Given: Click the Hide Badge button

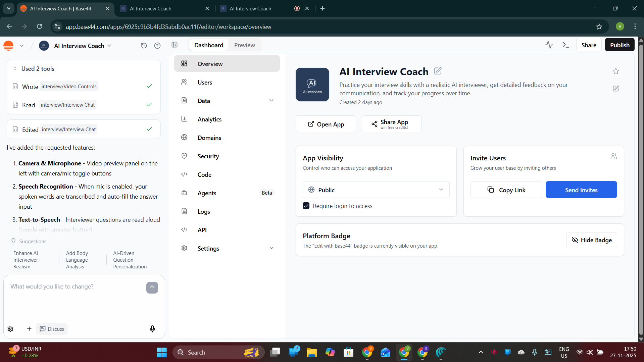Looking at the screenshot, I should 591,240.
